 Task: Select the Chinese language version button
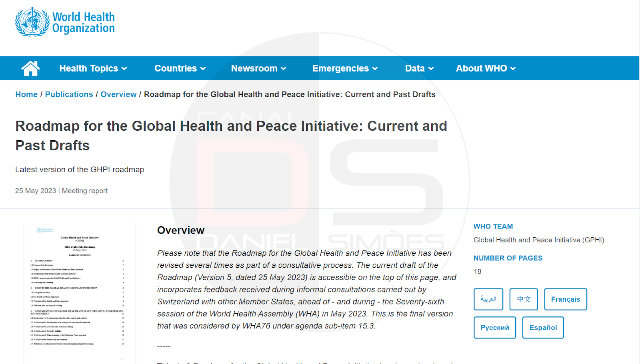click(x=524, y=299)
